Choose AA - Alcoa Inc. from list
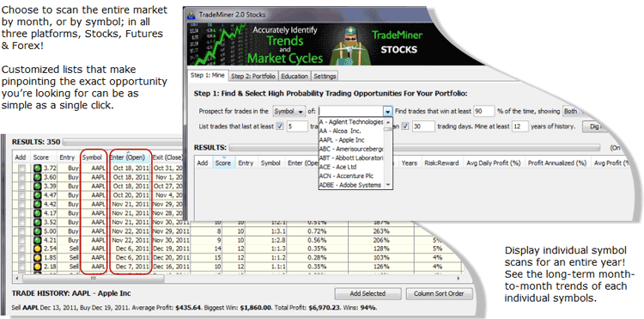 351,131
